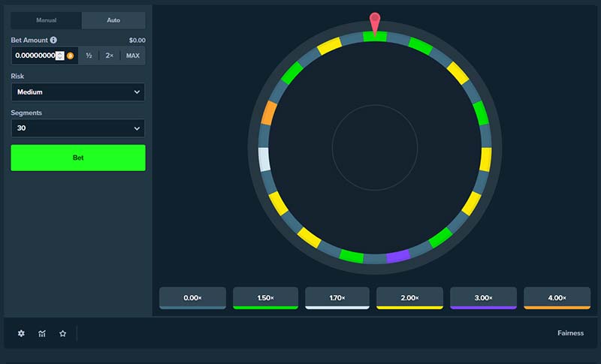
Task: Open the Segments dropdown showing 30
Action: pos(78,128)
